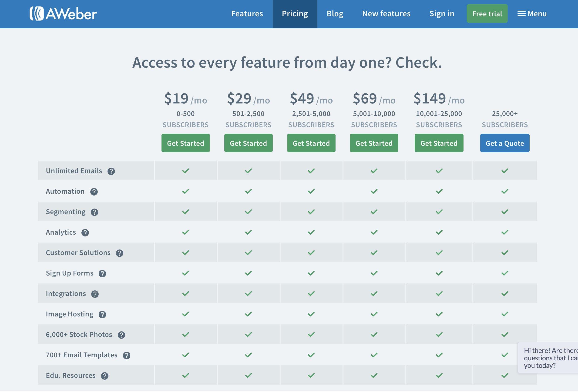Click the Edu. Resources question mark icon
The width and height of the screenshot is (578, 392).
105,376
